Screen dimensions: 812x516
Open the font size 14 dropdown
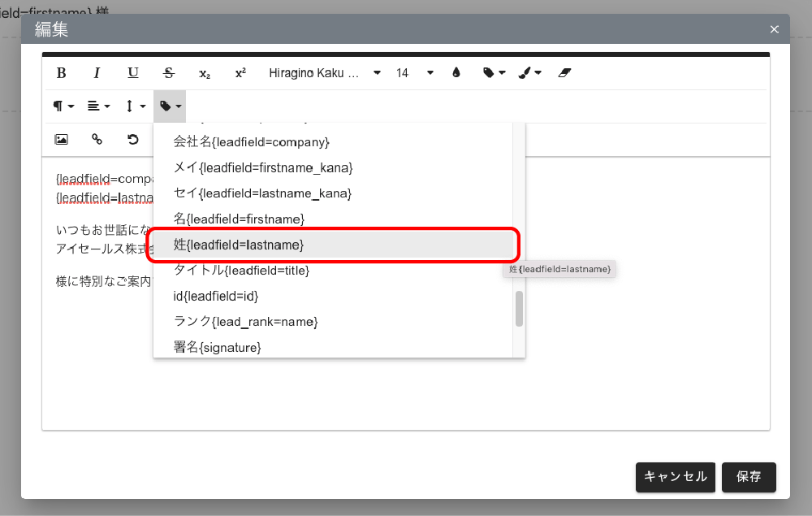click(415, 73)
